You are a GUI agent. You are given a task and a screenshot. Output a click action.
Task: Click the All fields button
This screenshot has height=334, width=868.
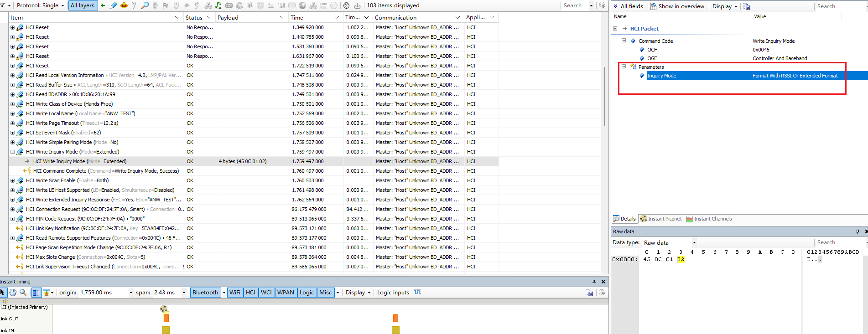[628, 6]
